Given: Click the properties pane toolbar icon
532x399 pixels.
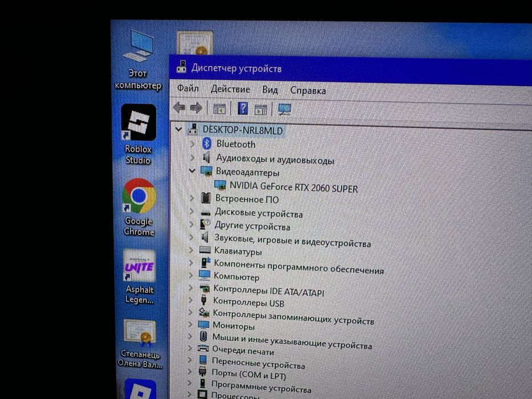Looking at the screenshot, I should (x=261, y=109).
